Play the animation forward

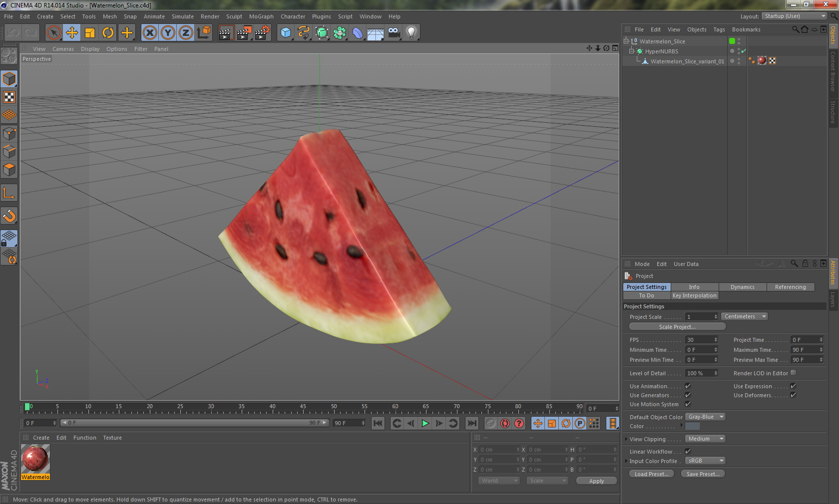click(x=425, y=423)
